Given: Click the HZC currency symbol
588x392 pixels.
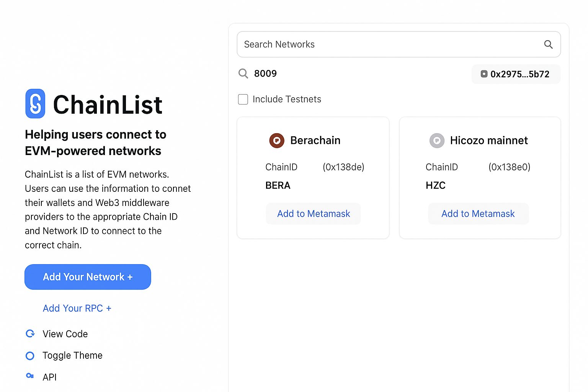Looking at the screenshot, I should 436,186.
